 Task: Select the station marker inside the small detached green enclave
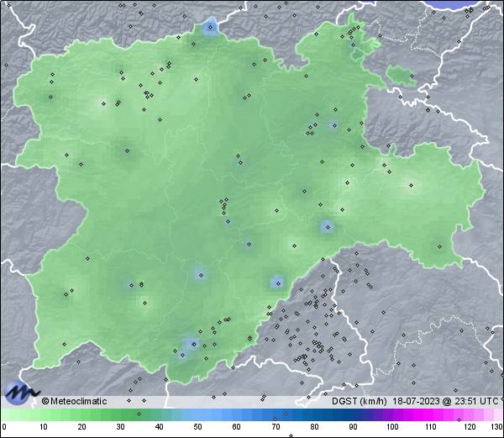[412, 77]
